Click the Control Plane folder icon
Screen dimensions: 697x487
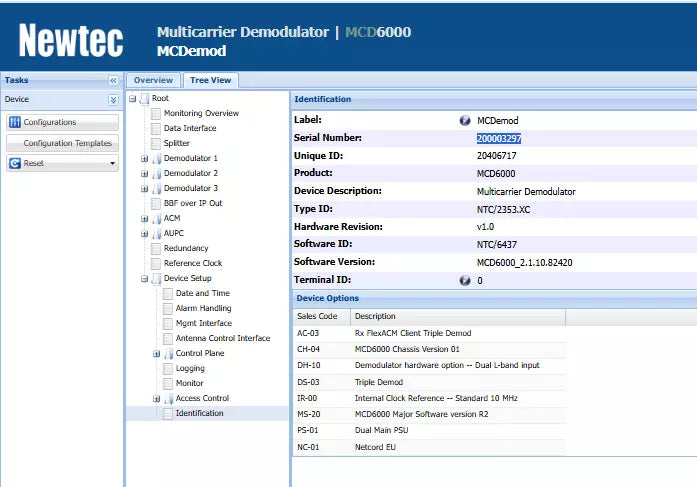click(x=168, y=354)
